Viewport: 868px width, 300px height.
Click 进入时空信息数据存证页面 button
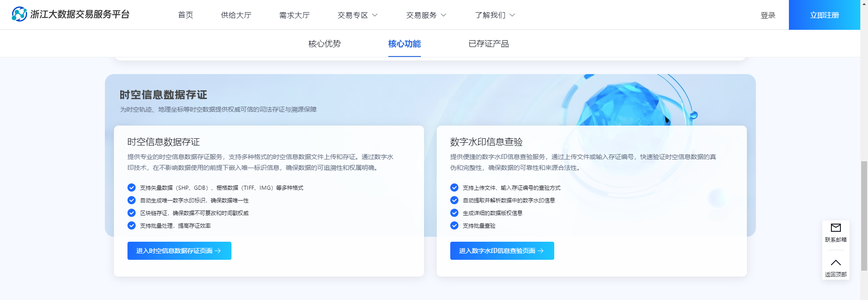[179, 251]
